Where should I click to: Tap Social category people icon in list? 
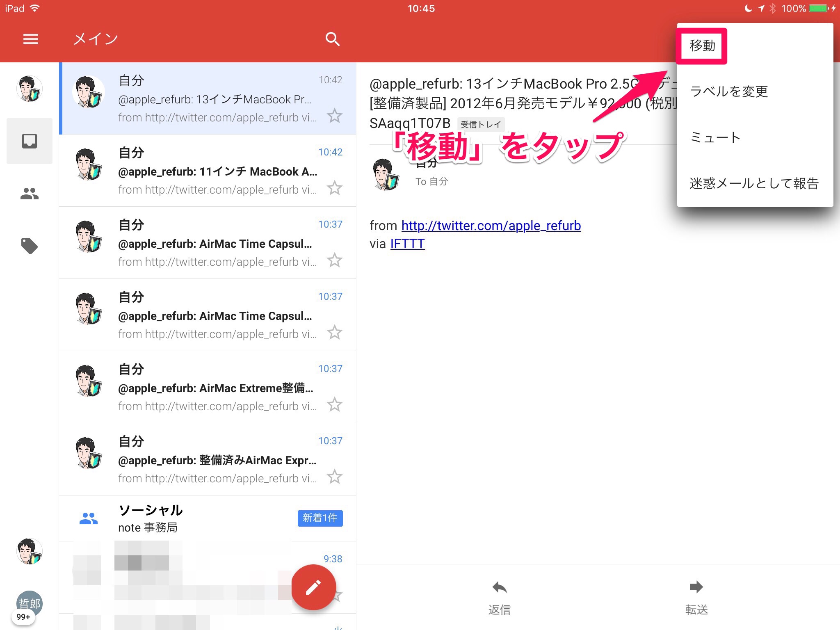pyautogui.click(x=89, y=518)
